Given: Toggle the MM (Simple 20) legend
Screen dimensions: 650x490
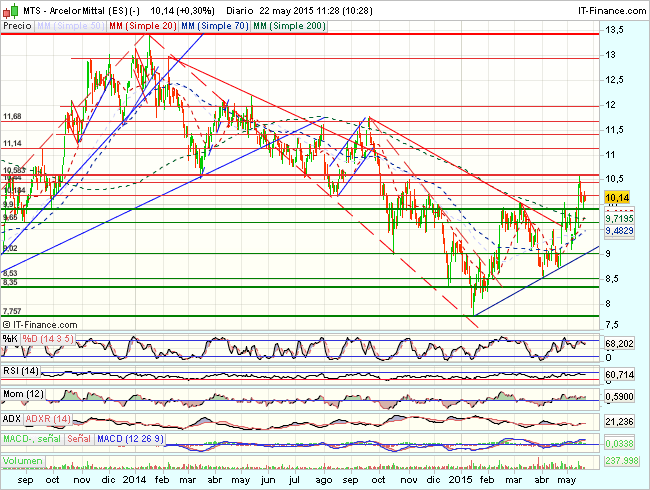Looking at the screenshot, I should point(143,26).
